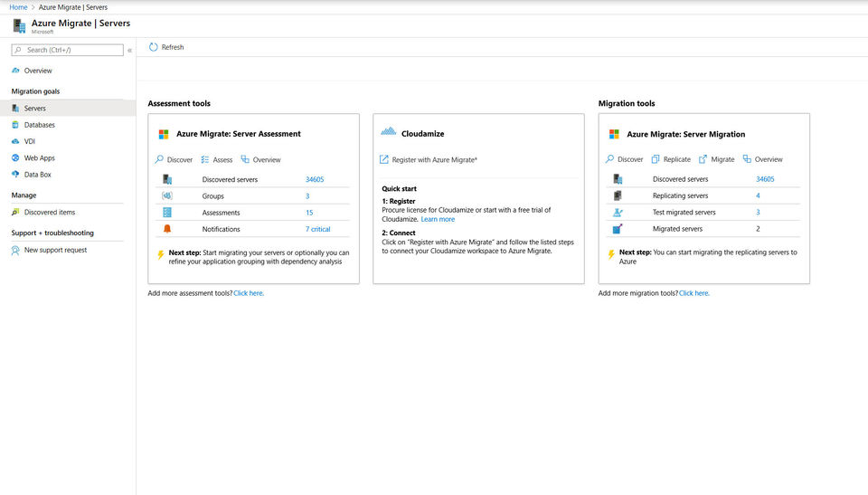The height and width of the screenshot is (495, 868).
Task: Click the VDI cloud icon in sidebar
Action: tap(15, 141)
